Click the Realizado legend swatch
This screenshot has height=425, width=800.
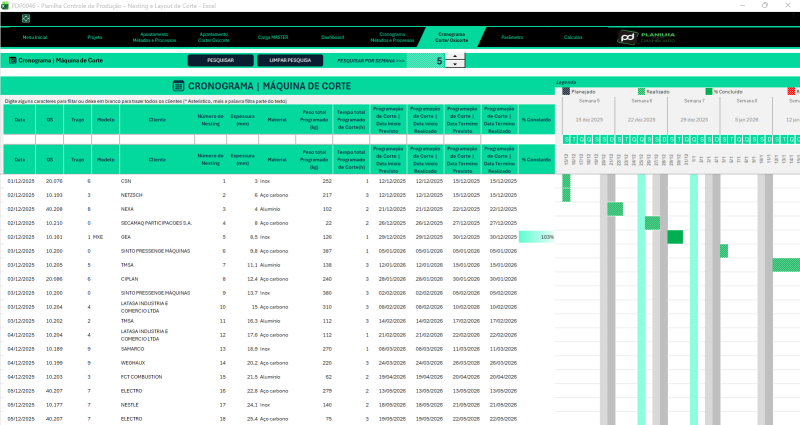point(642,91)
